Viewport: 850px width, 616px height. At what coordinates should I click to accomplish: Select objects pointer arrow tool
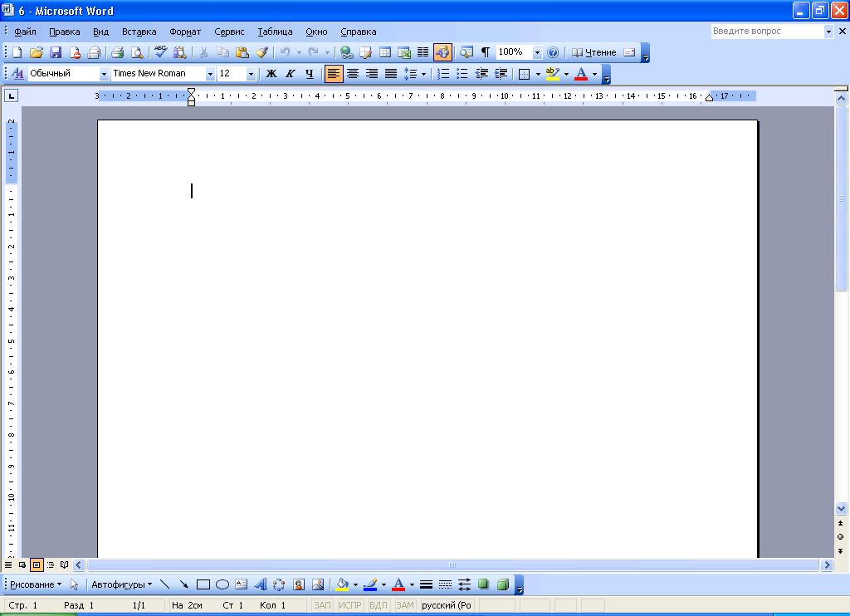click(74, 584)
